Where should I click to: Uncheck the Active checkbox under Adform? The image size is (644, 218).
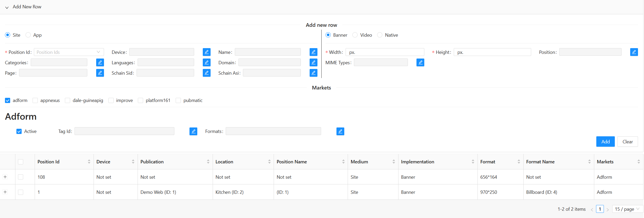tap(19, 131)
